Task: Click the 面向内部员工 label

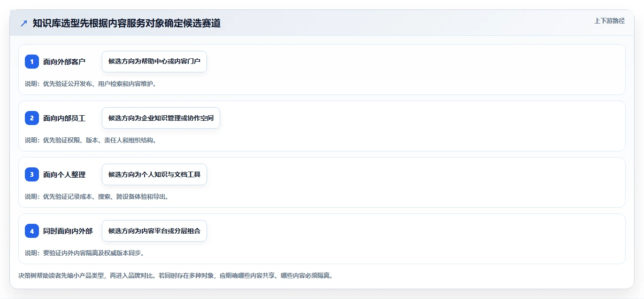Action: coord(64,118)
